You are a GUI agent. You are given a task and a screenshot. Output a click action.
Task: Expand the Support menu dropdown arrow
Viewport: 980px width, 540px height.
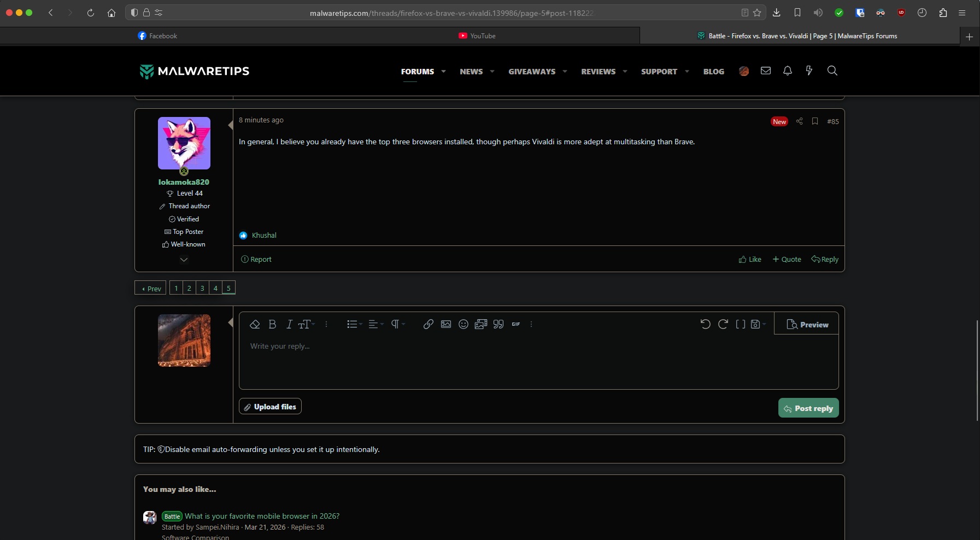(x=687, y=72)
